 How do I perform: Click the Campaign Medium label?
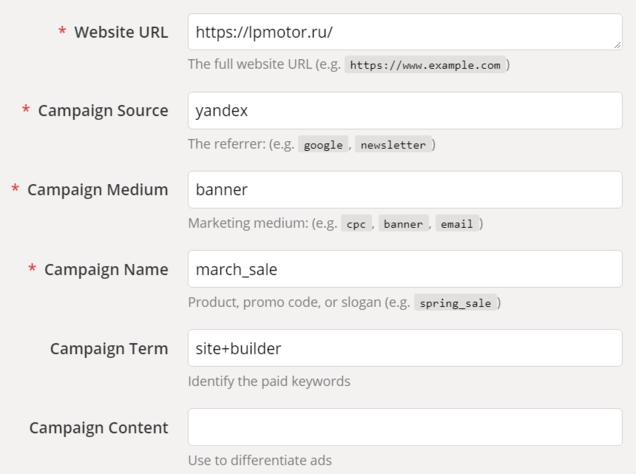click(x=98, y=190)
